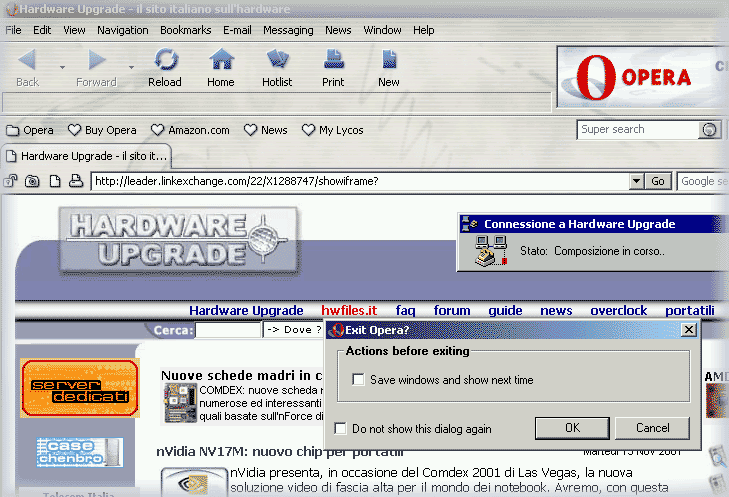Enable Save windows and show next time

(x=359, y=380)
